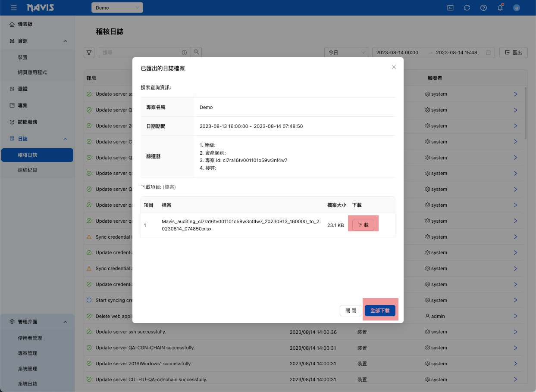Open the notifications bell
This screenshot has width=536, height=392.
pyautogui.click(x=500, y=8)
